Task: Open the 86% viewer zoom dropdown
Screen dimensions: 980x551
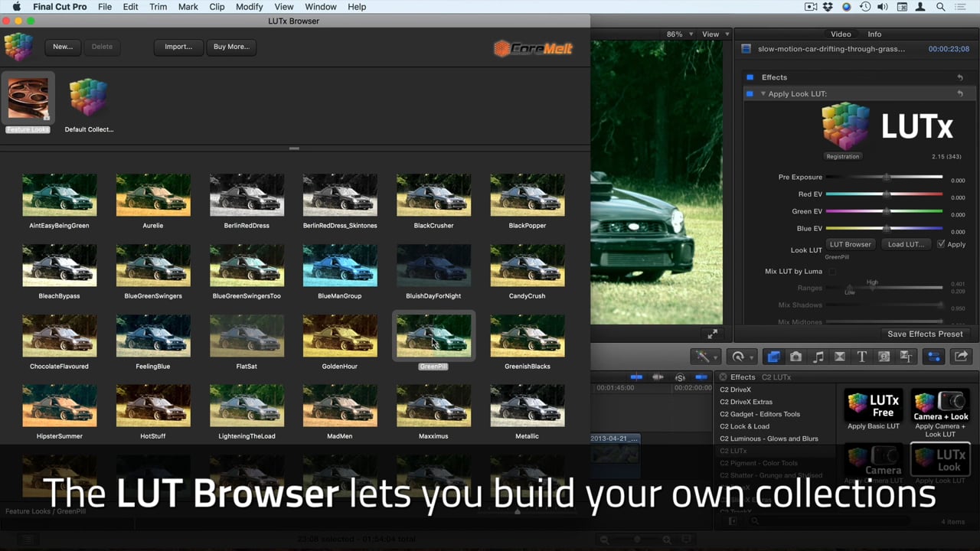Action: pyautogui.click(x=679, y=34)
